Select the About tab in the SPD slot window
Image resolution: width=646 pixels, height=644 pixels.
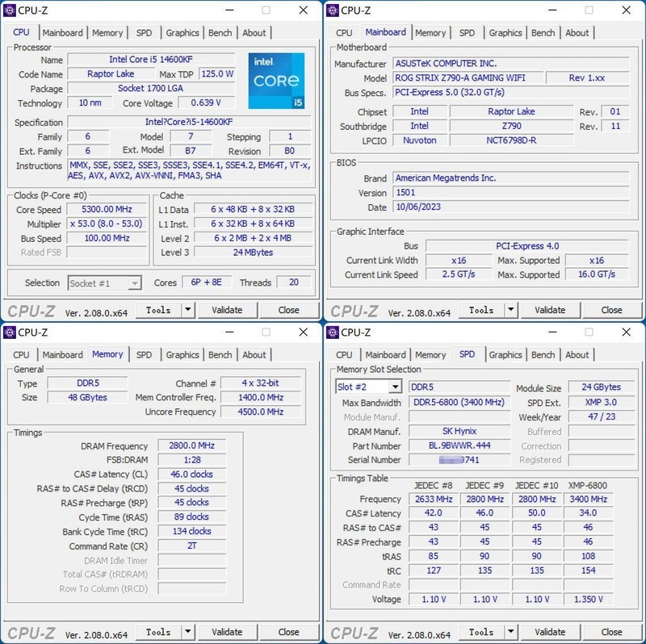pos(577,355)
